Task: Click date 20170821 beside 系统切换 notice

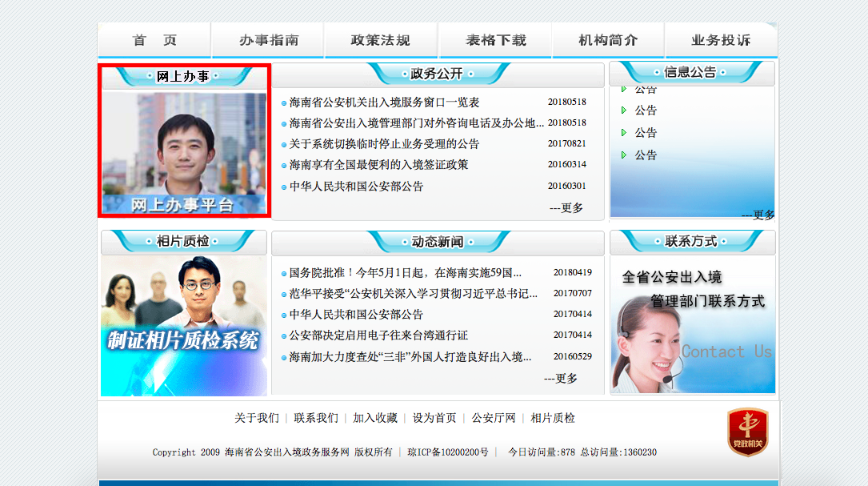Action: pyautogui.click(x=567, y=143)
